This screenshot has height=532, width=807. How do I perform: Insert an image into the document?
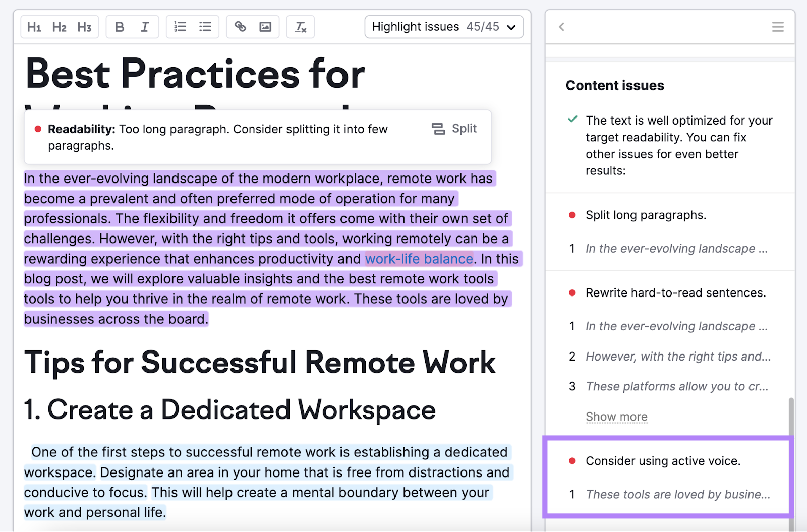point(265,27)
